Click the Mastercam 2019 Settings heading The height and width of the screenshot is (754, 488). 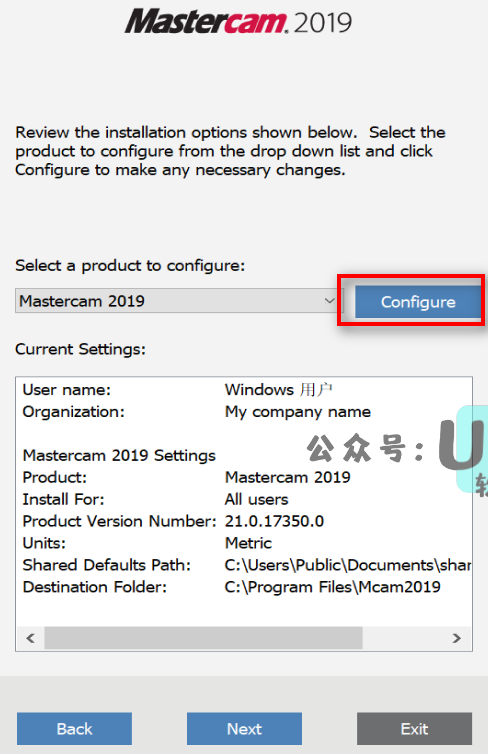(x=119, y=455)
